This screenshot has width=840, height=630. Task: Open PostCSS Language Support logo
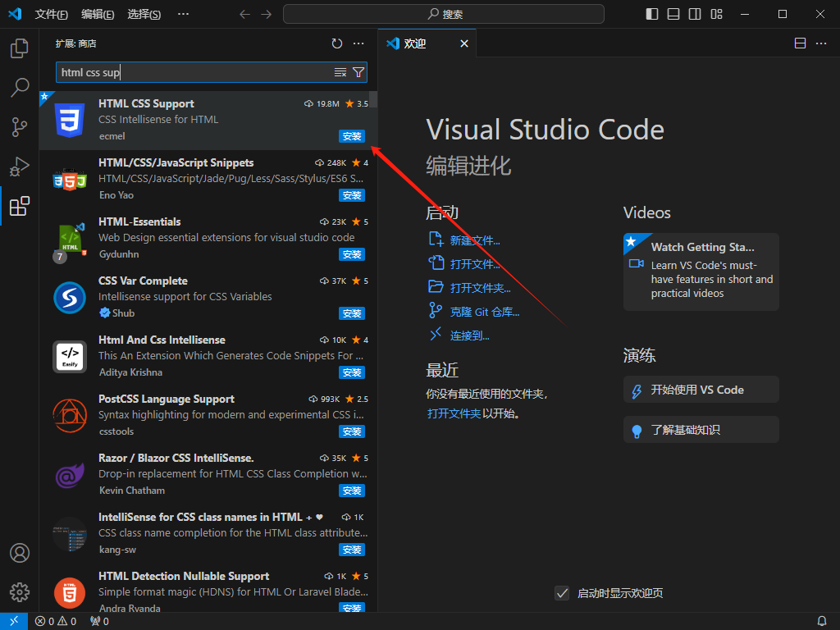click(70, 416)
